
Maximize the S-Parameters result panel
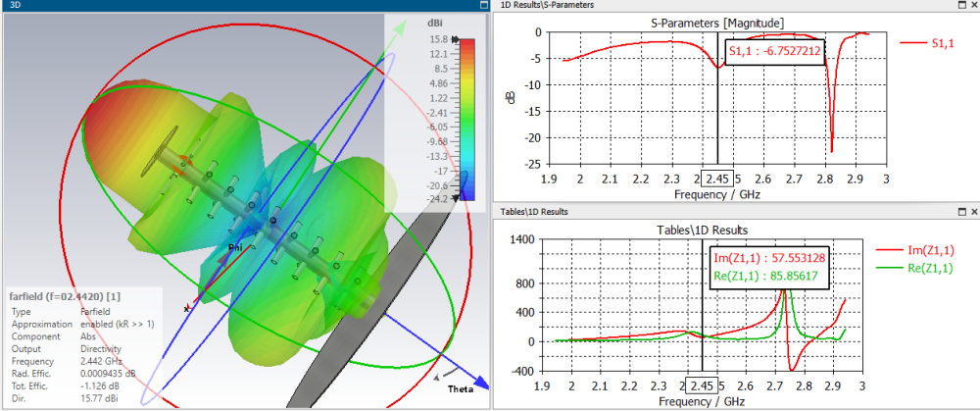point(962,4)
